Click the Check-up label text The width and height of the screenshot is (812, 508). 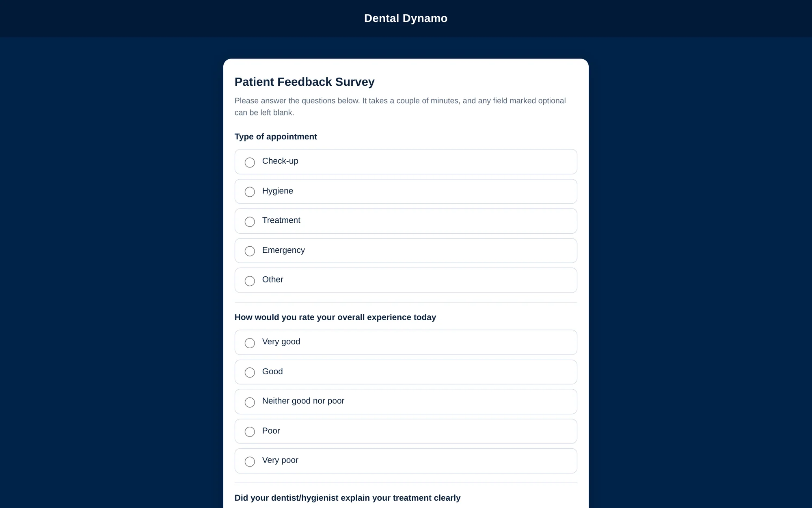tap(280, 161)
